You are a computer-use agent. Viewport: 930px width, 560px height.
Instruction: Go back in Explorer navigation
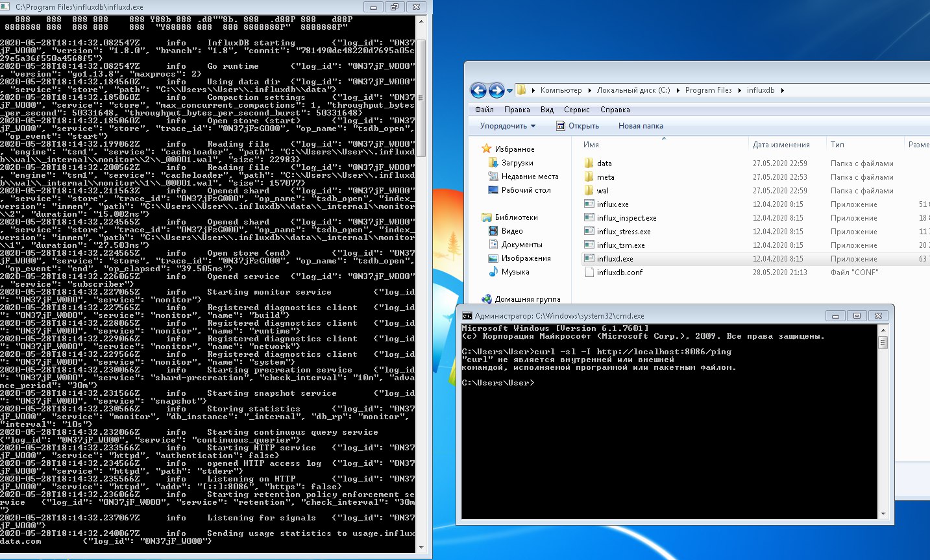point(478,90)
